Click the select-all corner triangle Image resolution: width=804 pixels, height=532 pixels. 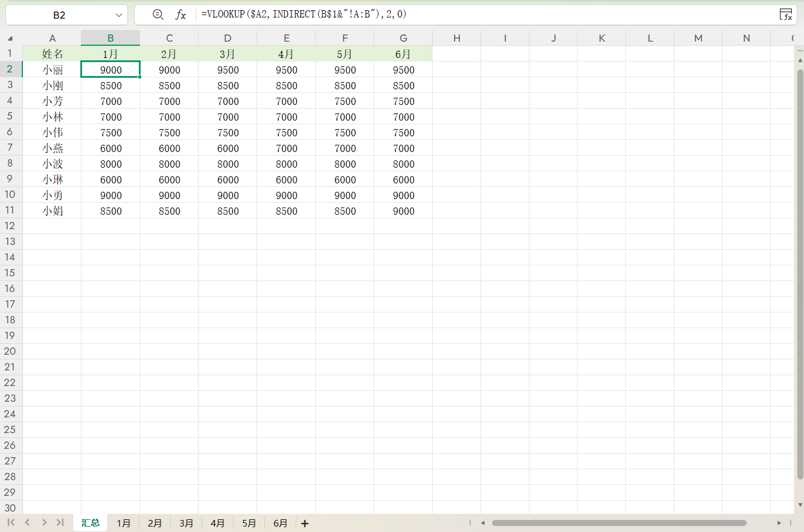pyautogui.click(x=10, y=39)
